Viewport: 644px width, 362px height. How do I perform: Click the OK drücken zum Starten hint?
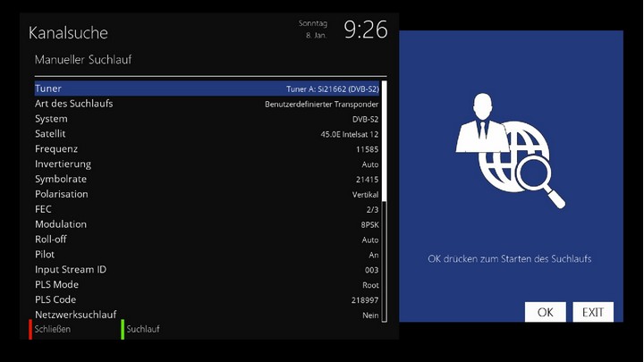(510, 259)
